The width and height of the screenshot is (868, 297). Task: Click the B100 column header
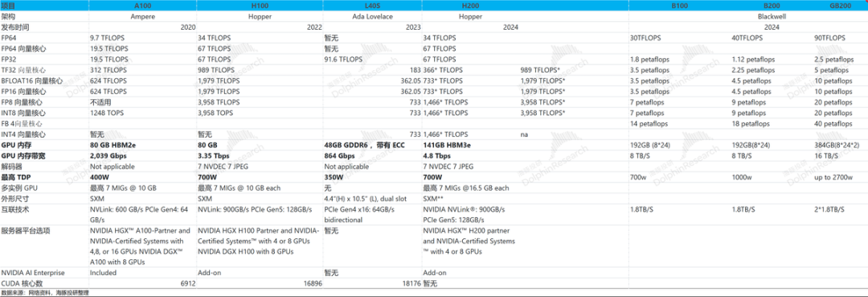680,6
